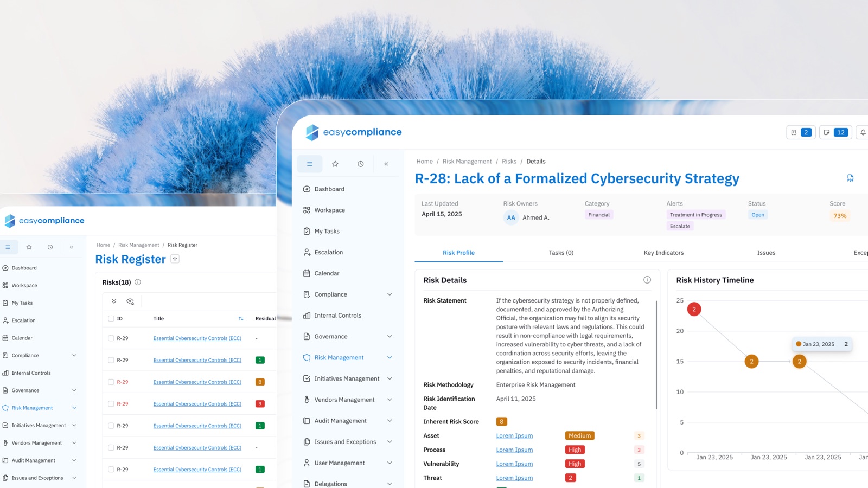This screenshot has width=868, height=488.
Task: Open the Process Lorem Ipsum link
Action: [514, 450]
